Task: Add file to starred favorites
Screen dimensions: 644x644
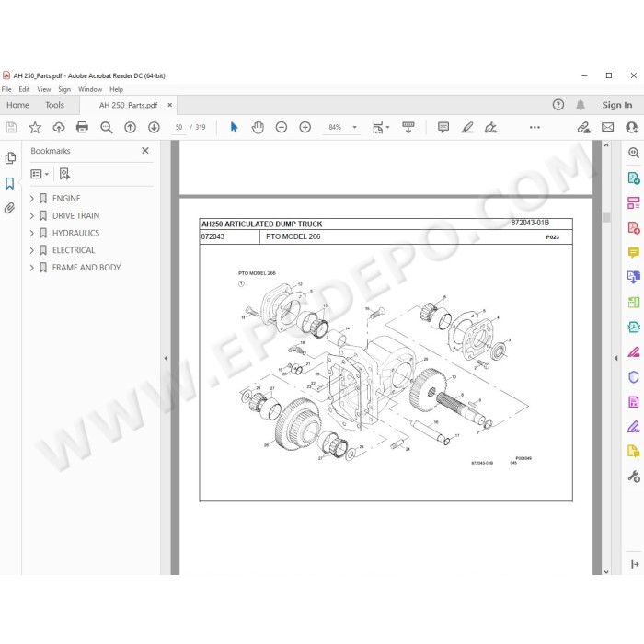Action: tap(35, 127)
